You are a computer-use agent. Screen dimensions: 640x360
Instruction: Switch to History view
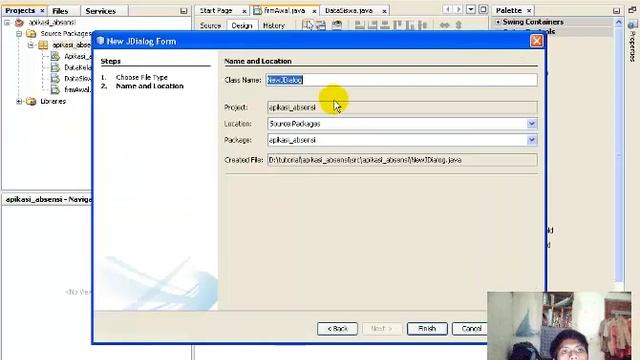click(x=273, y=25)
